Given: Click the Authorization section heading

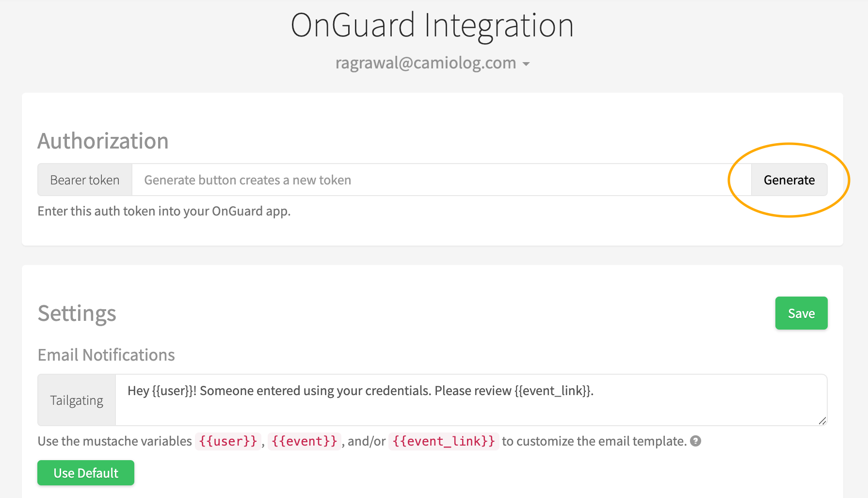Looking at the screenshot, I should (x=103, y=141).
